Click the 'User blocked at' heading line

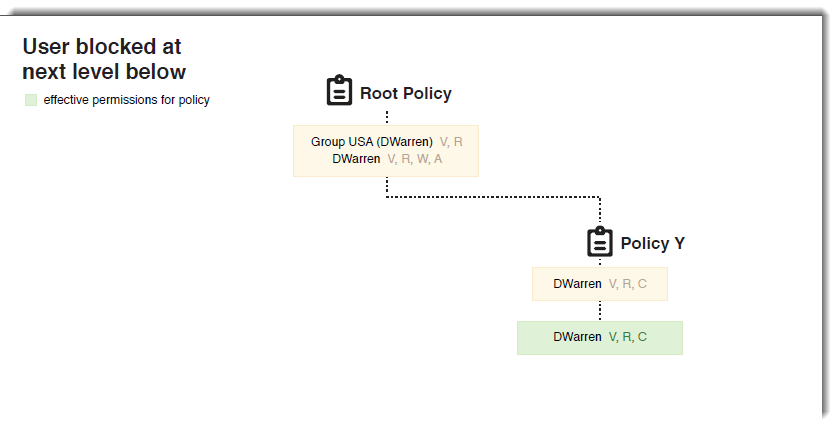click(102, 46)
